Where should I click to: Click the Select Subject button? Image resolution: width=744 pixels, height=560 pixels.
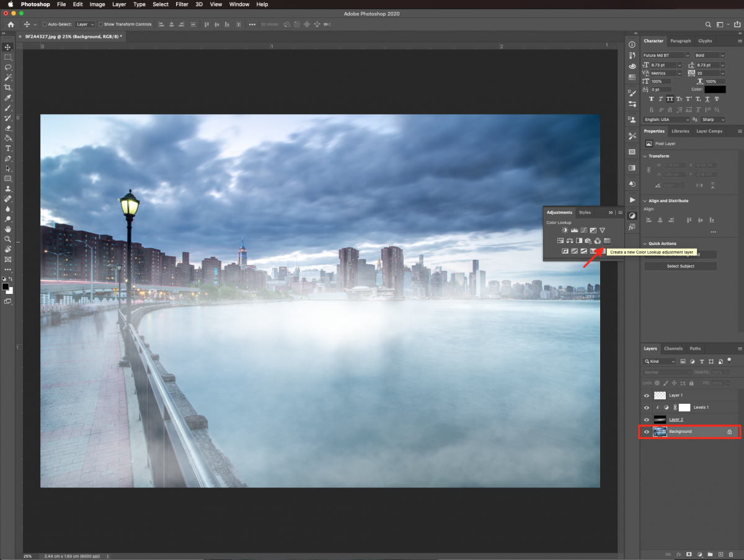tap(680, 266)
